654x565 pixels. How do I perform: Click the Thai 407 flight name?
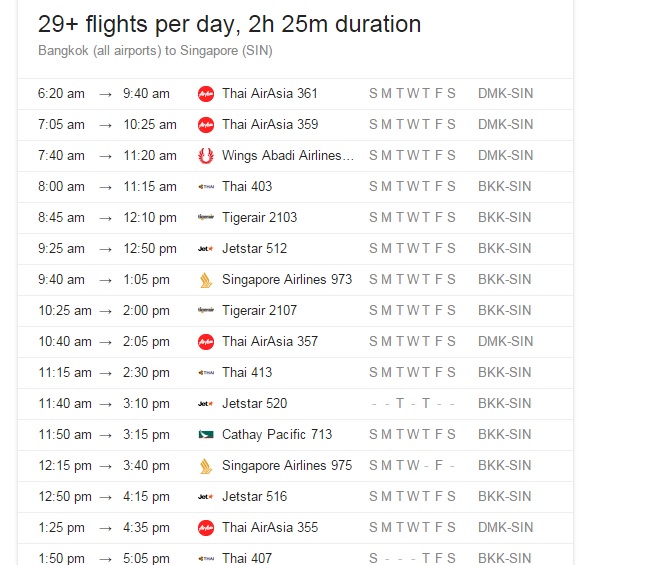(247, 558)
